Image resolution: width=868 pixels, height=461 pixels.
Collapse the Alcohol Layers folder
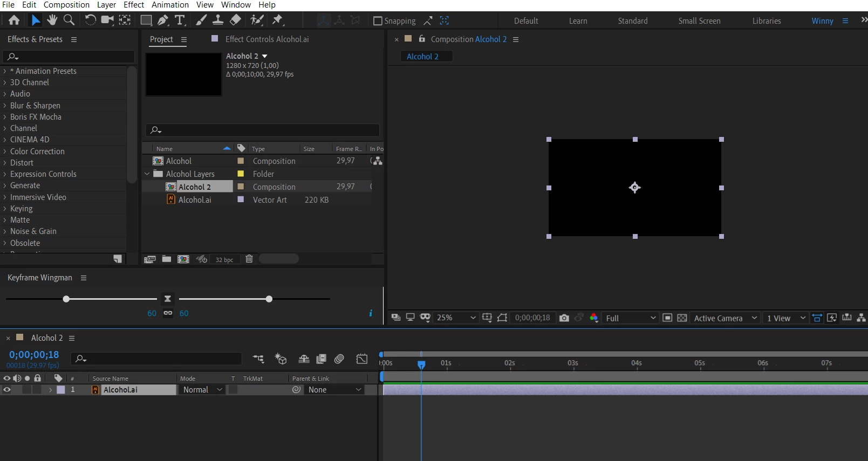(147, 174)
